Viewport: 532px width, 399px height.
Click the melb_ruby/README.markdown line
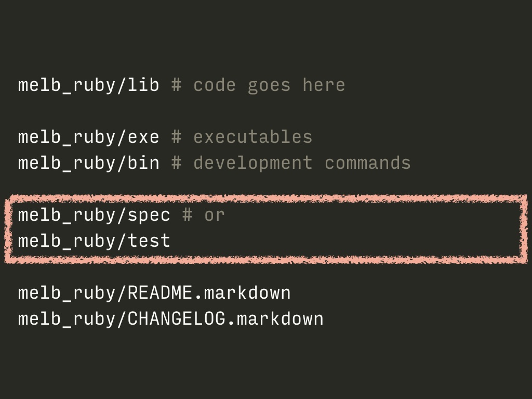click(x=154, y=293)
